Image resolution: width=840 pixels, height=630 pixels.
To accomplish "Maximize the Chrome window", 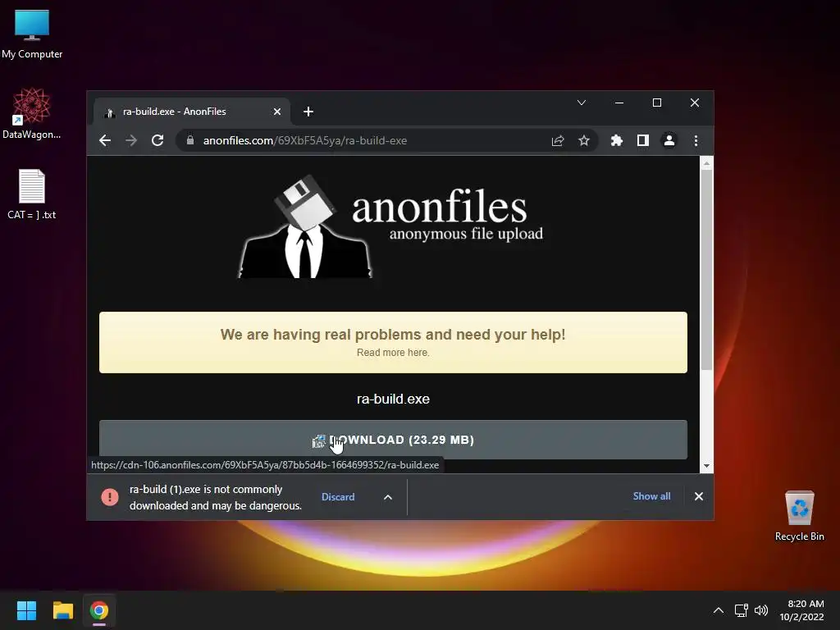I will [657, 103].
